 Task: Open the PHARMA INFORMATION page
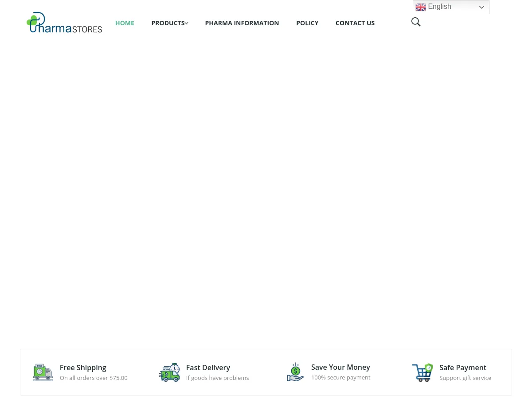242,23
